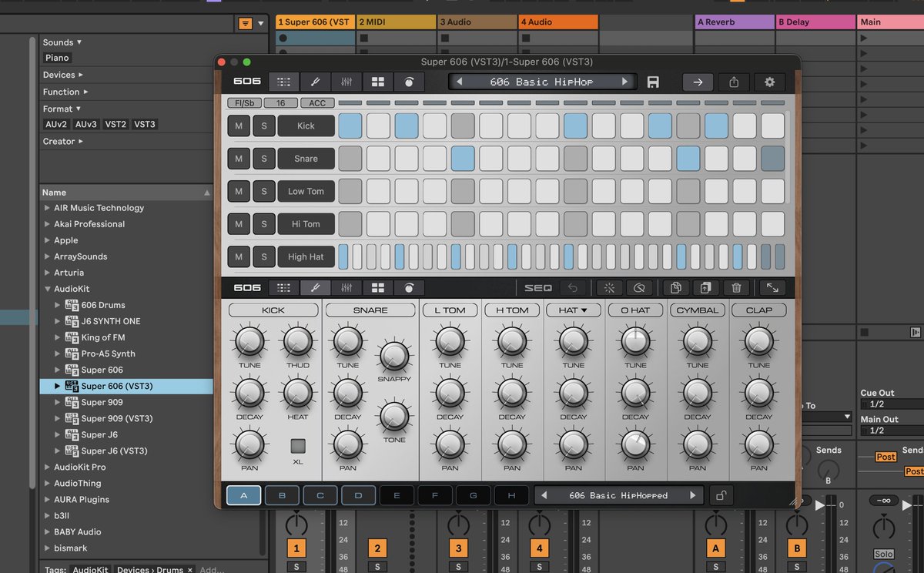Paste the pattern with the paste icon in SEQ bar
The height and width of the screenshot is (573, 924).
click(705, 287)
